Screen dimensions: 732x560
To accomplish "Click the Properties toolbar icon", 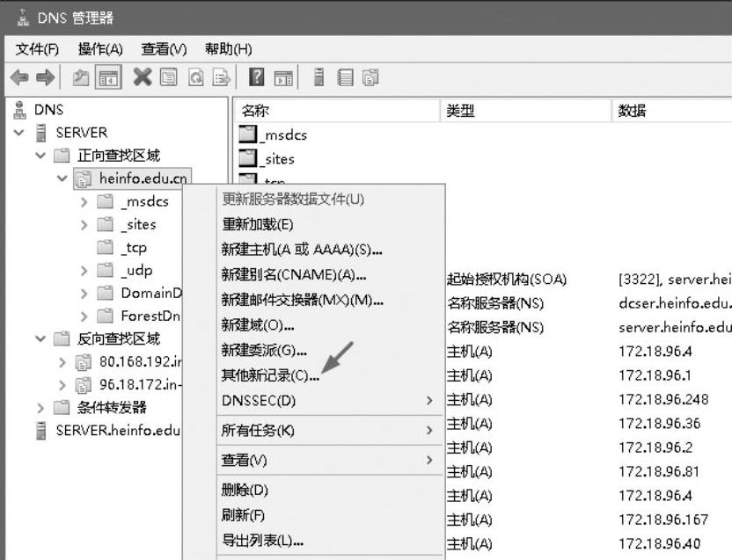I will tap(169, 77).
